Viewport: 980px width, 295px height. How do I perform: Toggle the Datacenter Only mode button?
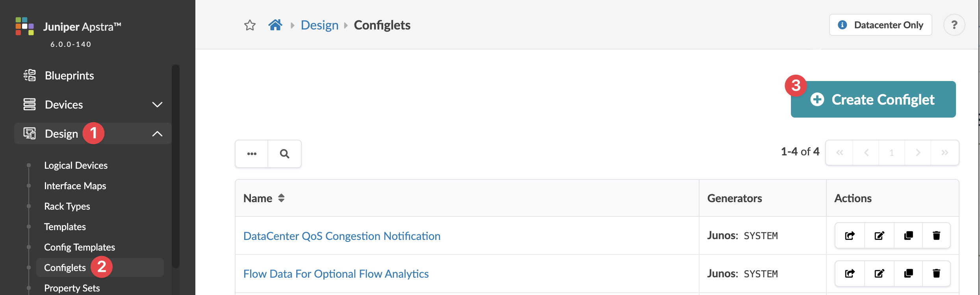880,25
